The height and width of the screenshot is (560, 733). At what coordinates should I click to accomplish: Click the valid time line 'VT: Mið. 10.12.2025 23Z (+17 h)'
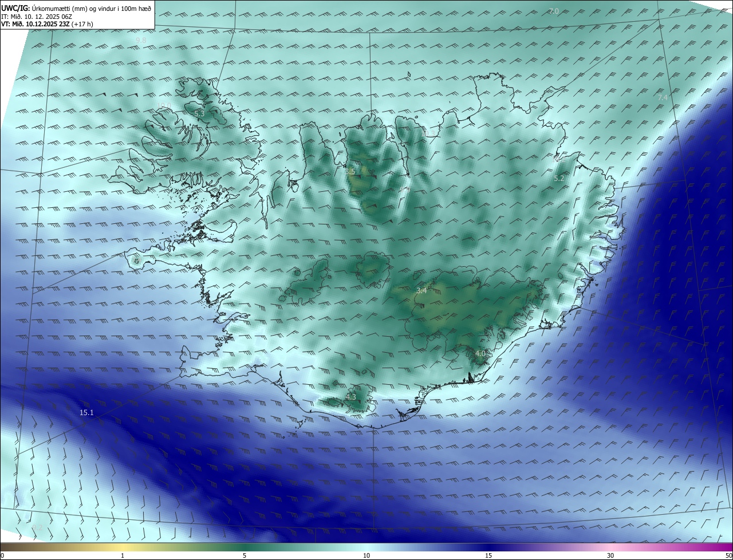(48, 24)
